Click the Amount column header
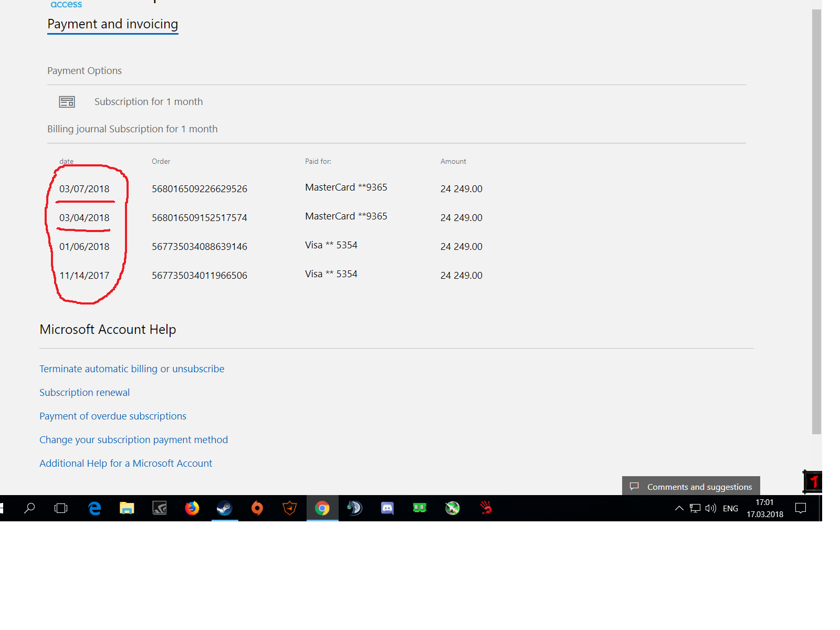840x630 pixels. click(x=453, y=162)
